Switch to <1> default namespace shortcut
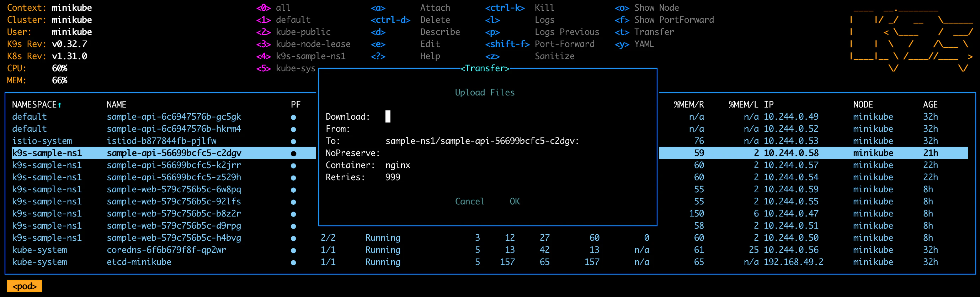Viewport: 980px width, 297px height. pyautogui.click(x=283, y=20)
